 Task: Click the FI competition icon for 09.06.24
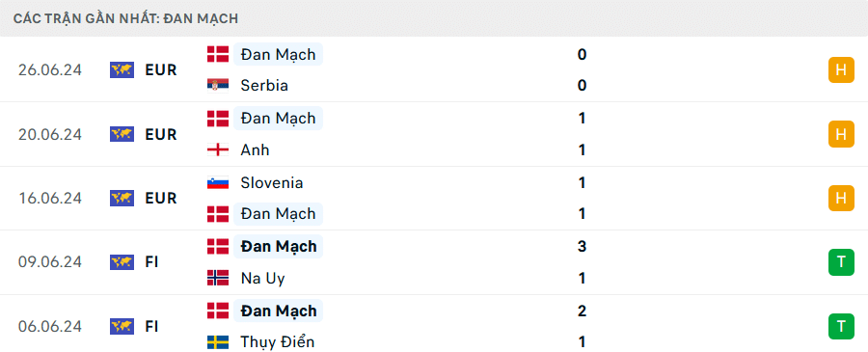click(122, 261)
